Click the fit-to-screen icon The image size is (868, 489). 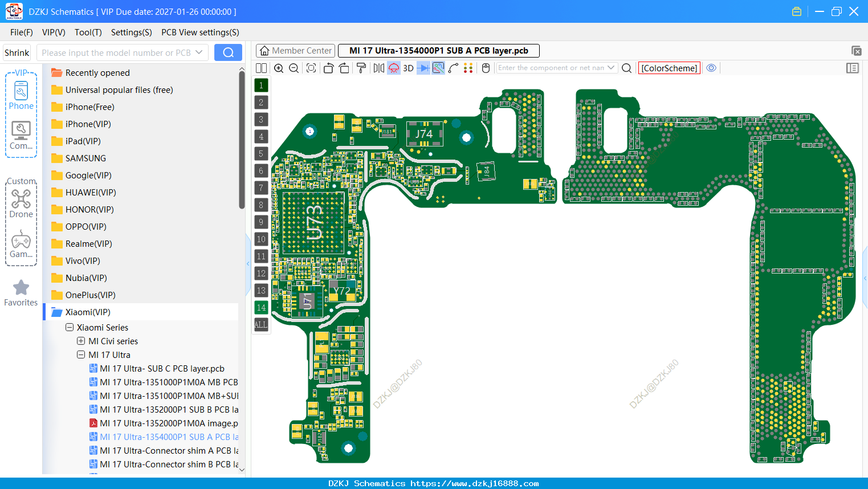coord(311,68)
